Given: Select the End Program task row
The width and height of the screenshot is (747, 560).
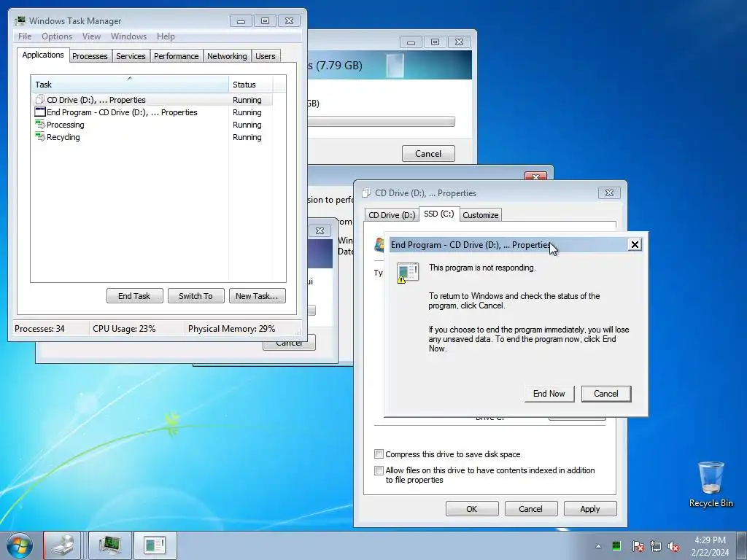Looking at the screenshot, I should (152, 112).
